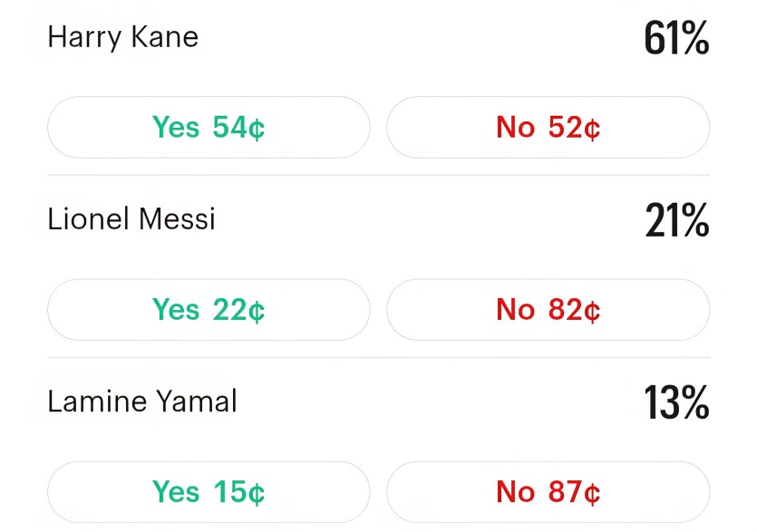Screen dimensions: 757x532
Task: Click the divider line below Harry Kane's buttons
Action: [x=379, y=175]
